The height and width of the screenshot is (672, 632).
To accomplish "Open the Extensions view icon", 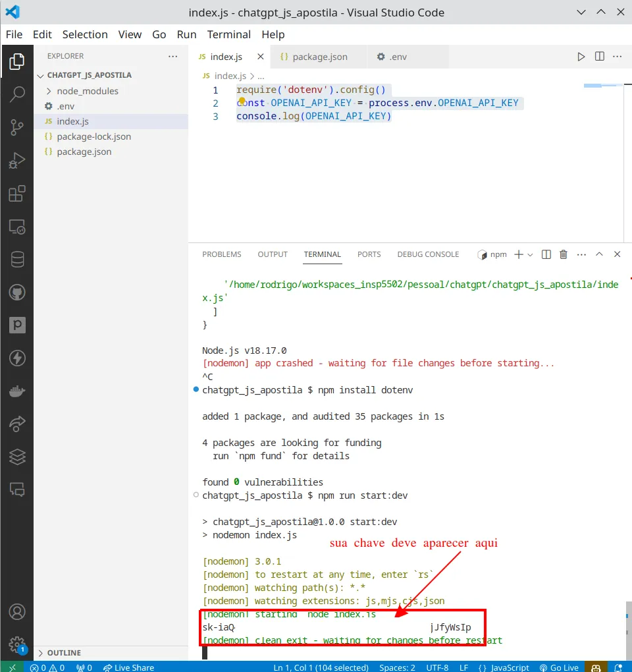I will [x=16, y=193].
